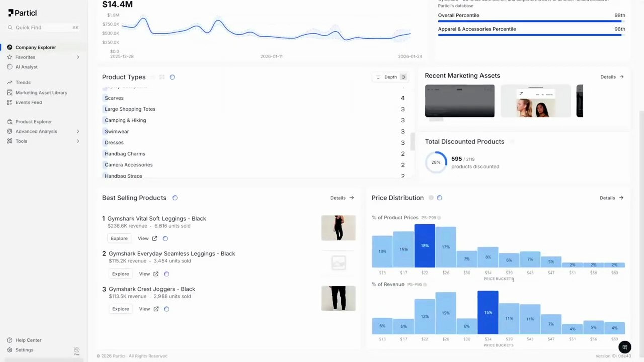Click the Help Center icon
Image resolution: width=644 pixels, height=362 pixels.
10,340
